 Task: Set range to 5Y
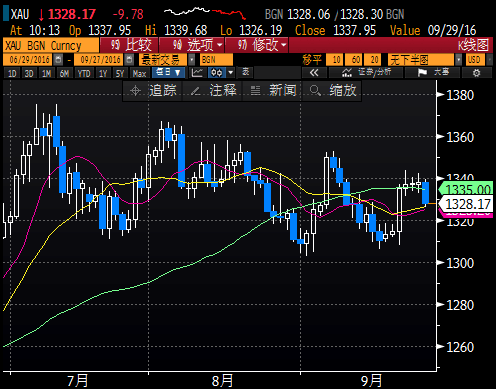pos(120,73)
